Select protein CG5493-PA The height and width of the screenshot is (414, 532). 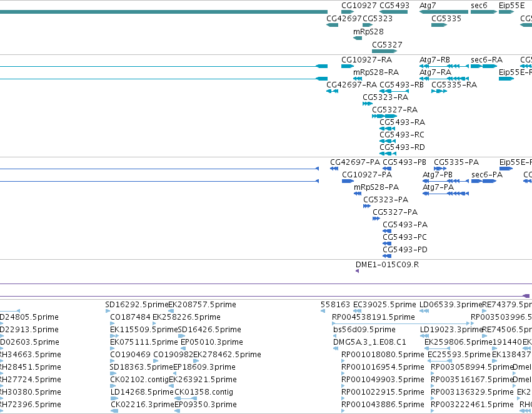(x=405, y=225)
